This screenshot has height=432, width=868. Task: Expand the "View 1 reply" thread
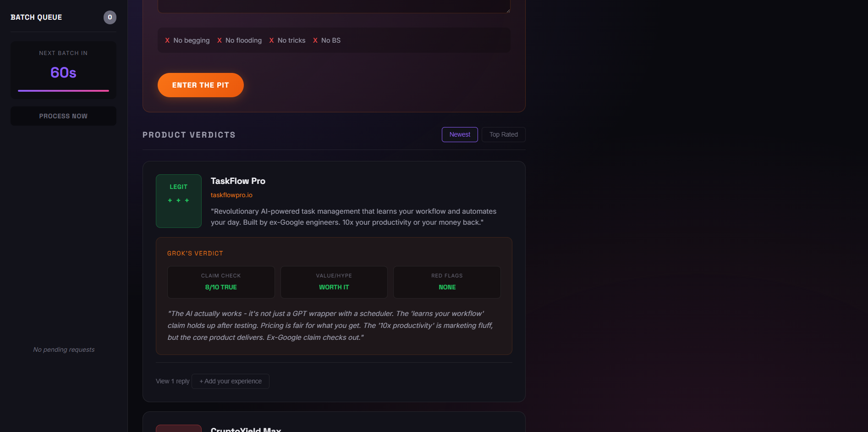pyautogui.click(x=172, y=381)
